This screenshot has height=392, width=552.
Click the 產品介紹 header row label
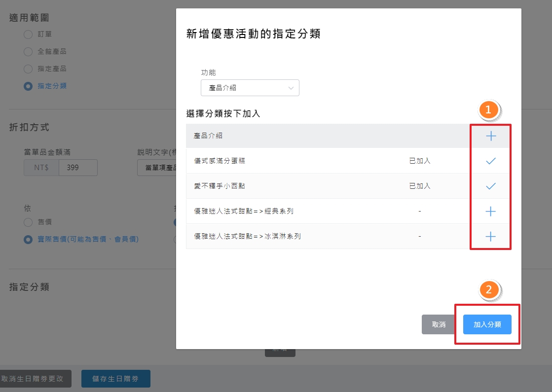pyautogui.click(x=209, y=136)
